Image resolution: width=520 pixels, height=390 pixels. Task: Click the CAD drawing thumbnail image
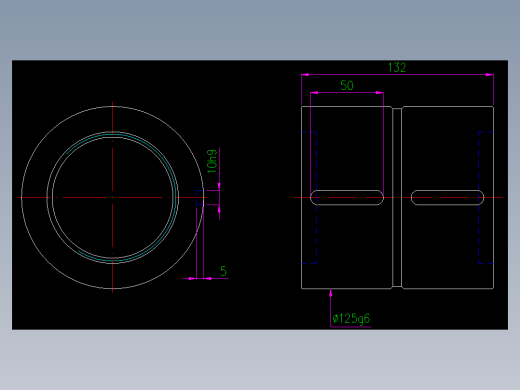coord(260,195)
